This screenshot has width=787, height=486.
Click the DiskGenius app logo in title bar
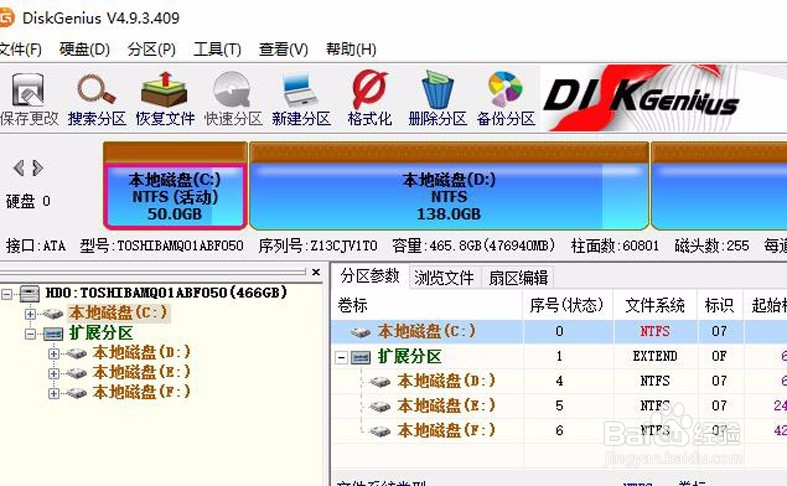(7, 18)
